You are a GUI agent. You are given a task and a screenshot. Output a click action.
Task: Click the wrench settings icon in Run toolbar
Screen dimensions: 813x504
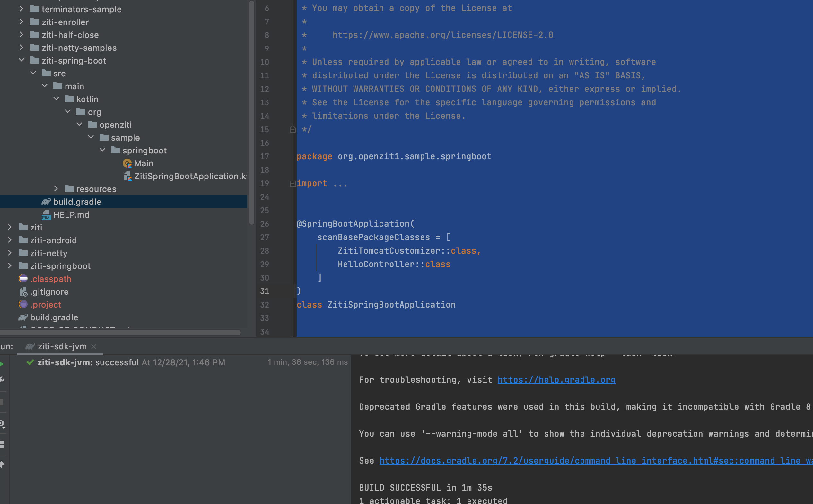(2, 379)
